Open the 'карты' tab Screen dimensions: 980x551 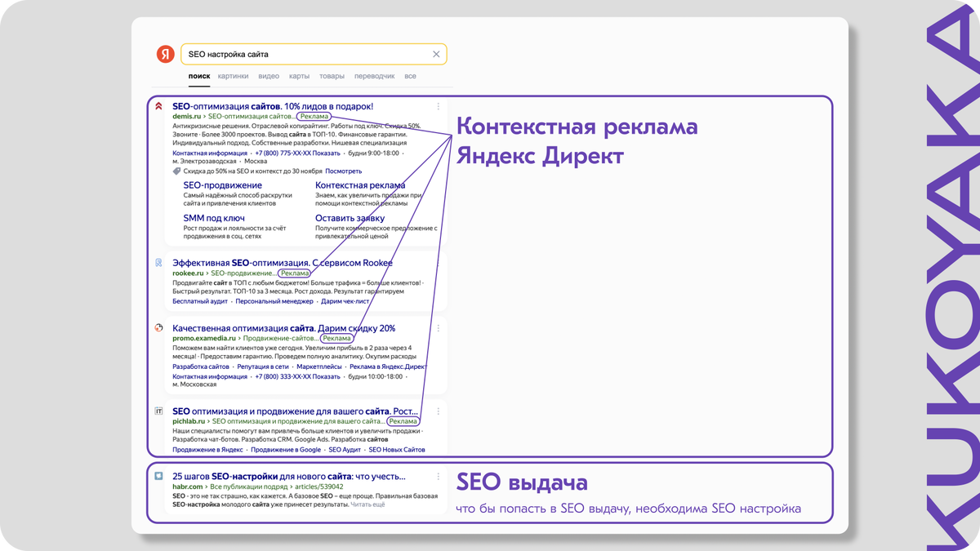pyautogui.click(x=299, y=76)
